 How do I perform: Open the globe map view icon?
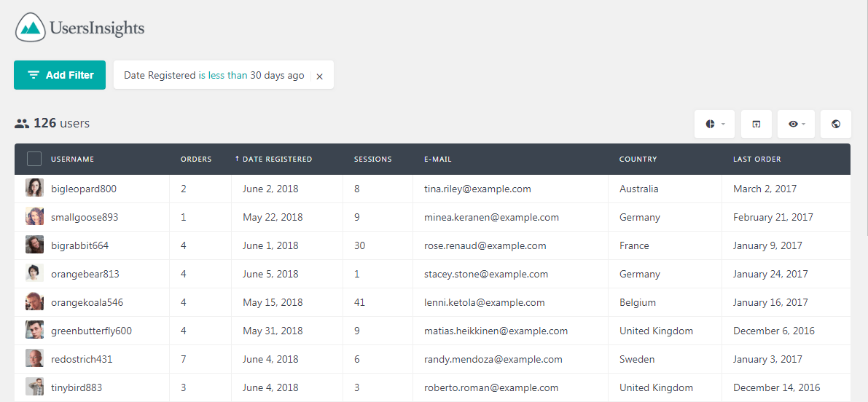pyautogui.click(x=836, y=124)
